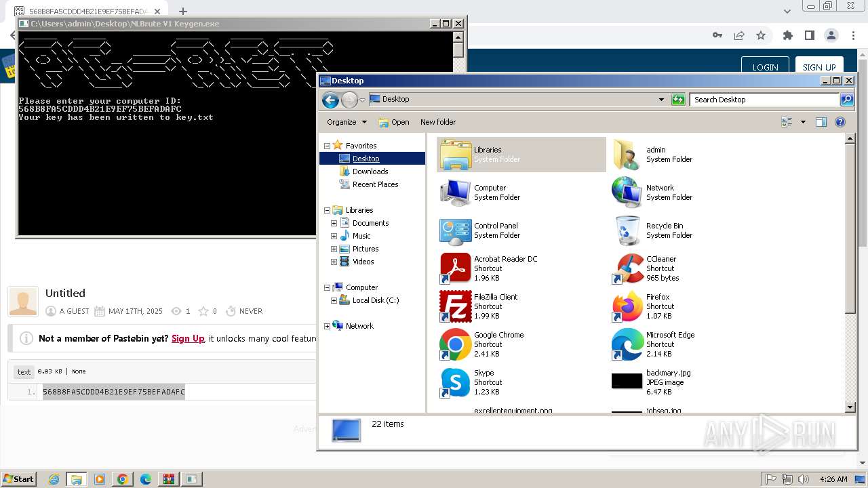Image resolution: width=868 pixels, height=488 pixels.
Task: Select Desktop in Favorites sidebar
Action: click(x=366, y=159)
